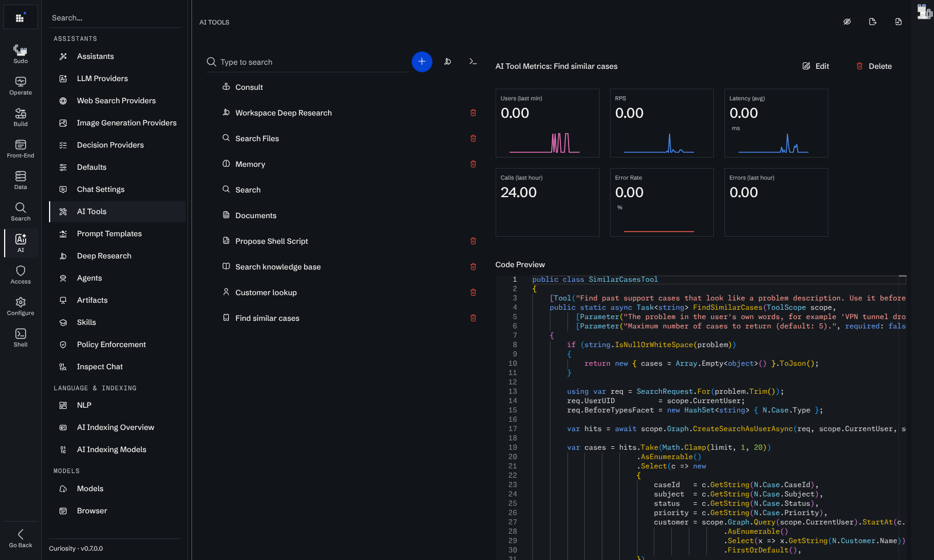934x560 pixels.
Task: Open the Policy Enforcement menu item
Action: point(117,345)
